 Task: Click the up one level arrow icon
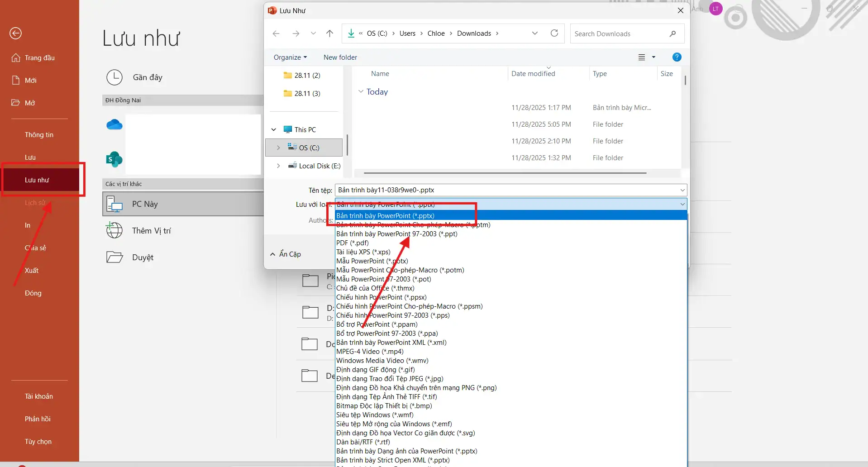pyautogui.click(x=329, y=33)
